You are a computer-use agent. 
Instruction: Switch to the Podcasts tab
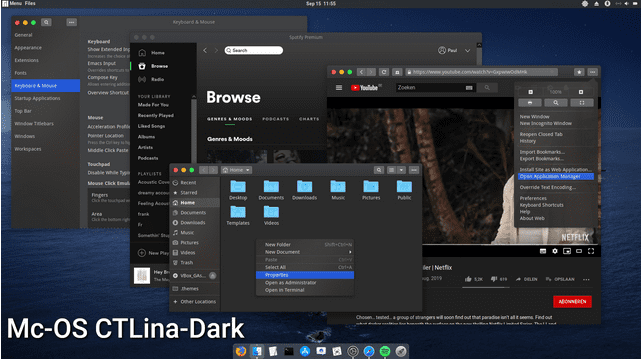pyautogui.click(x=276, y=119)
